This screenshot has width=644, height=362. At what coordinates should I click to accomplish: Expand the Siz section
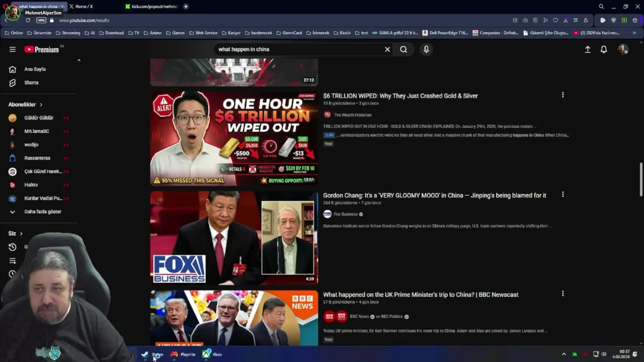(16, 233)
